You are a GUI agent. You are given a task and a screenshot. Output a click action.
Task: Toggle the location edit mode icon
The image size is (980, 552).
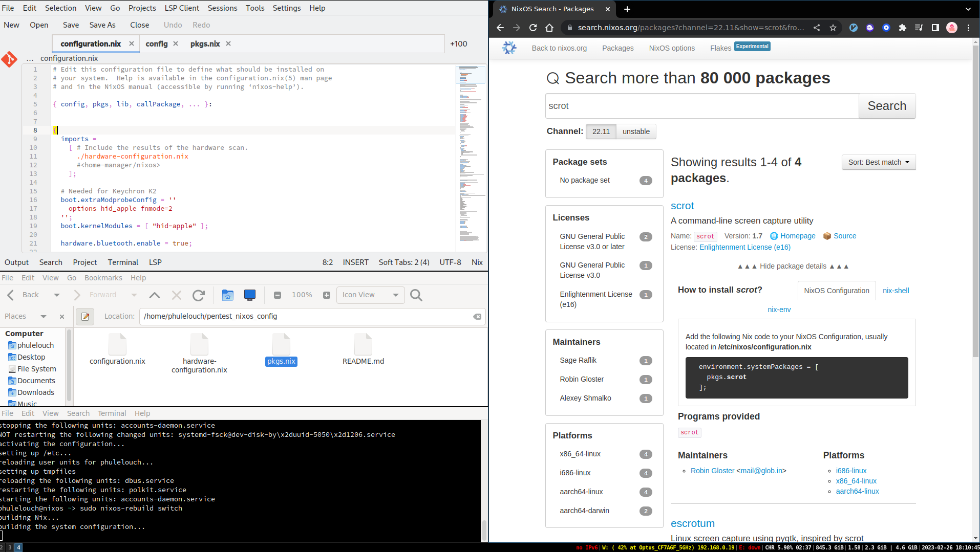click(x=86, y=316)
